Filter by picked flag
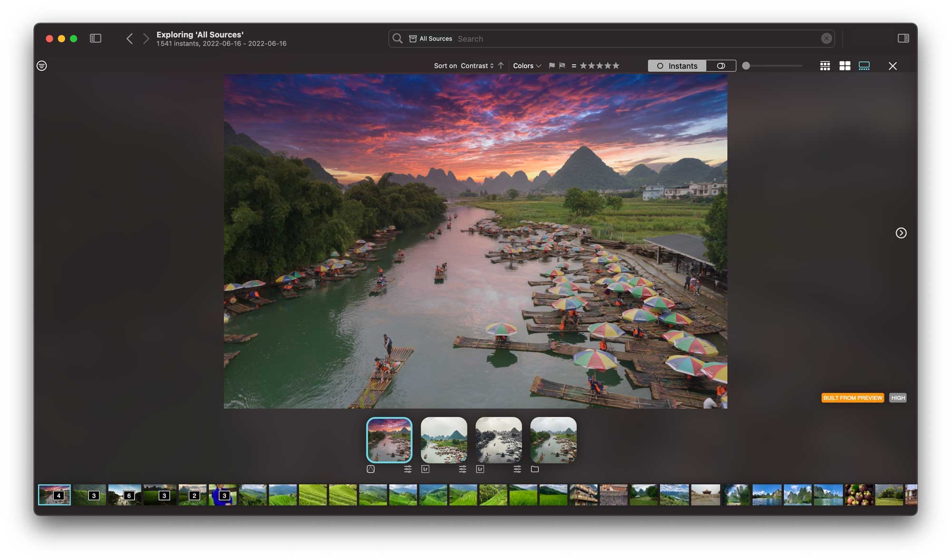 pos(552,66)
